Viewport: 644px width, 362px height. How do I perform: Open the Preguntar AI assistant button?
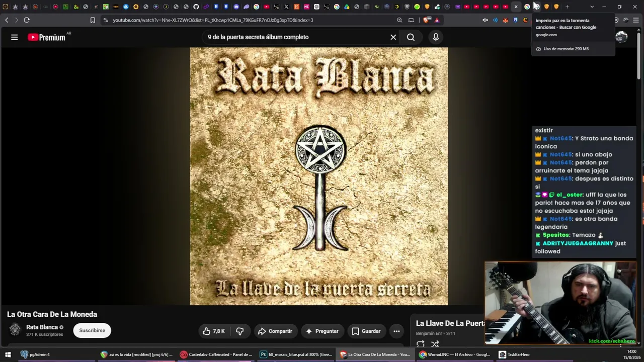[x=322, y=331]
